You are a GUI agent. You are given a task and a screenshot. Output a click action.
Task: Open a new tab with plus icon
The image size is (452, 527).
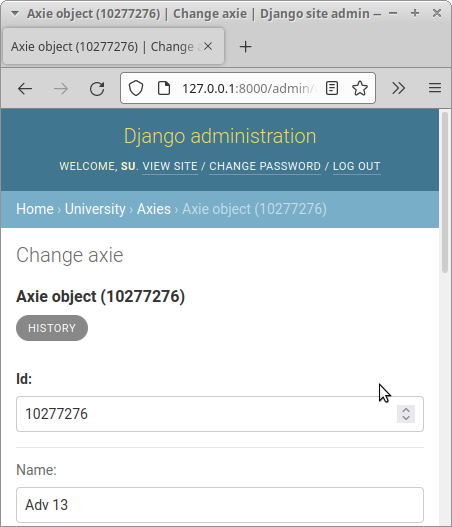(x=246, y=47)
